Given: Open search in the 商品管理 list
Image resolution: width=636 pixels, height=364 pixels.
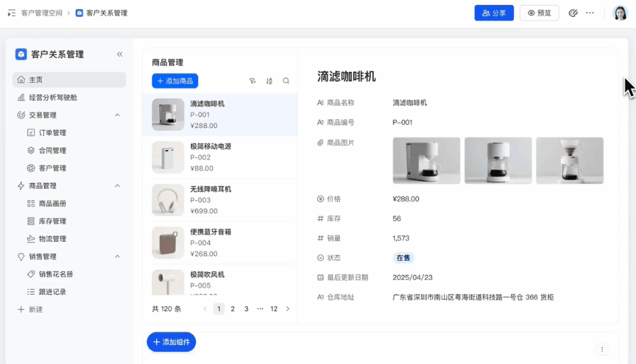Looking at the screenshot, I should tap(286, 81).
